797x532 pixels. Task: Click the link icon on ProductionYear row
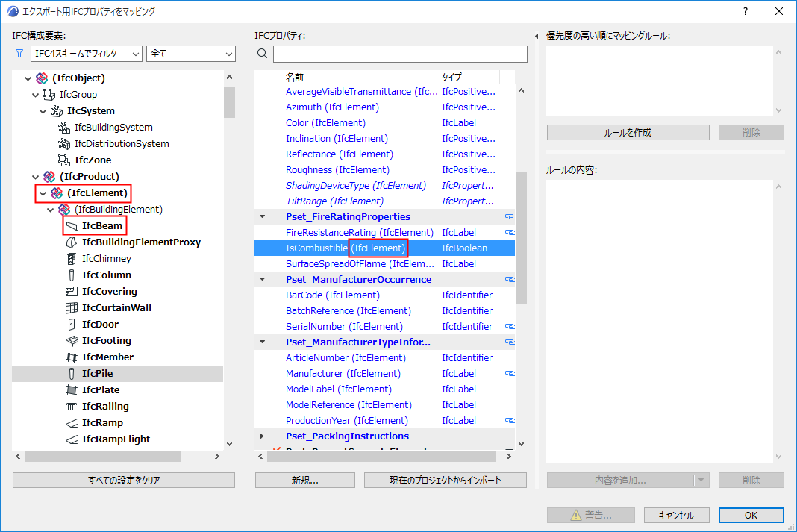click(x=509, y=421)
